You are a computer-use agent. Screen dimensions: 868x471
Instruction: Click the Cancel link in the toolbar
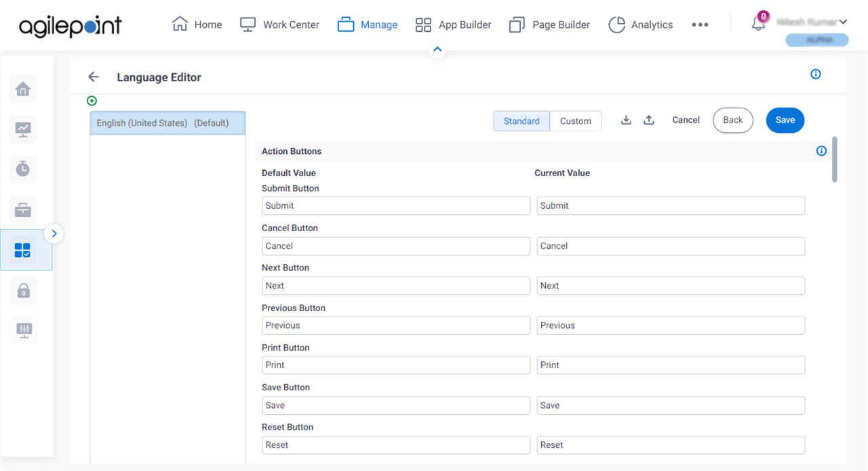[x=686, y=120]
